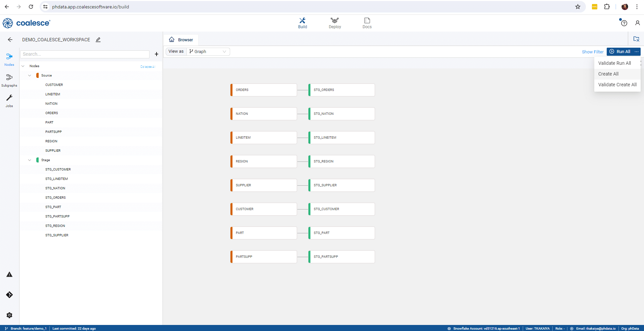This screenshot has width=644, height=331.
Task: Click the Coalesce logo
Action: (26, 23)
